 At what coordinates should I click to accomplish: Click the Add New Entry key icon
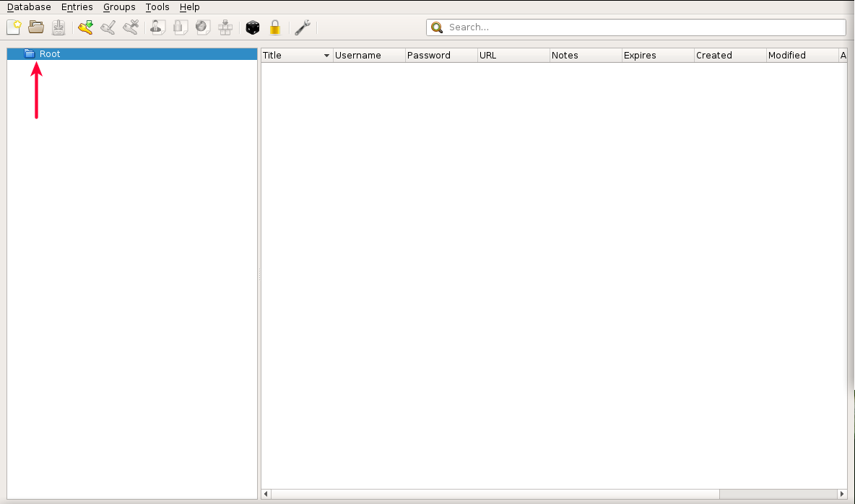[x=86, y=27]
